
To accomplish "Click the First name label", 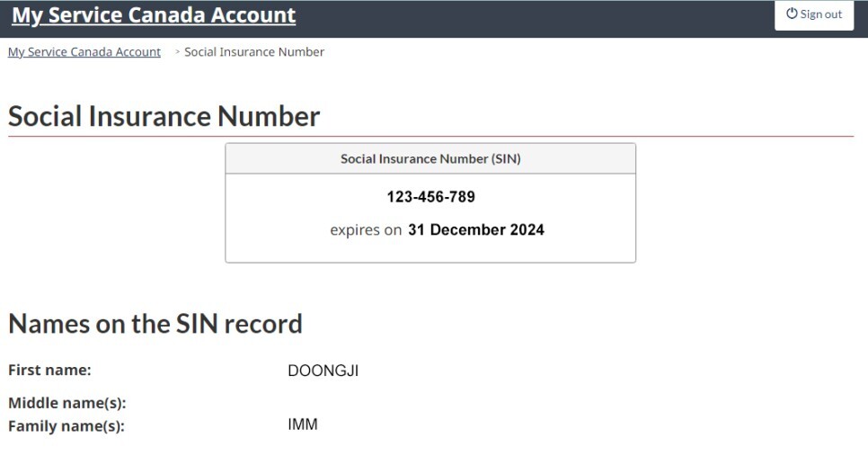I will [x=49, y=370].
